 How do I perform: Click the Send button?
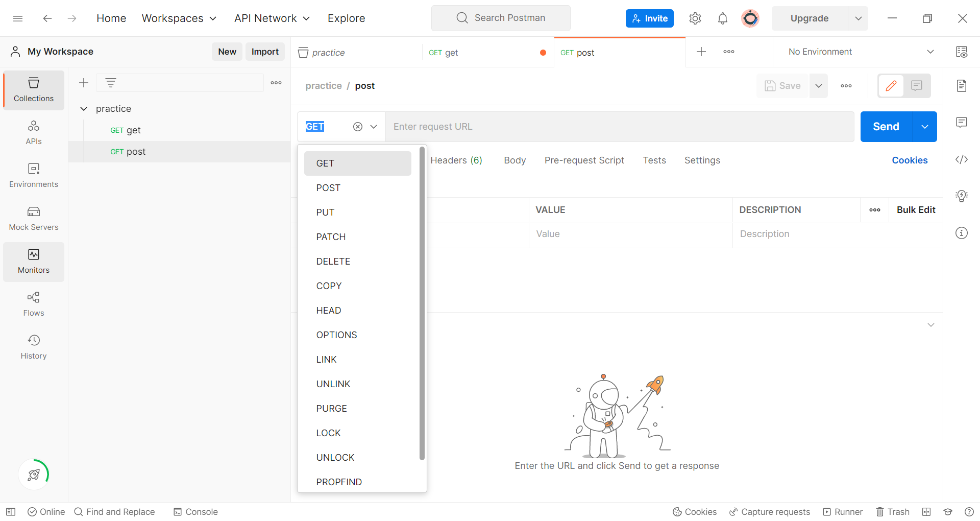pyautogui.click(x=886, y=127)
